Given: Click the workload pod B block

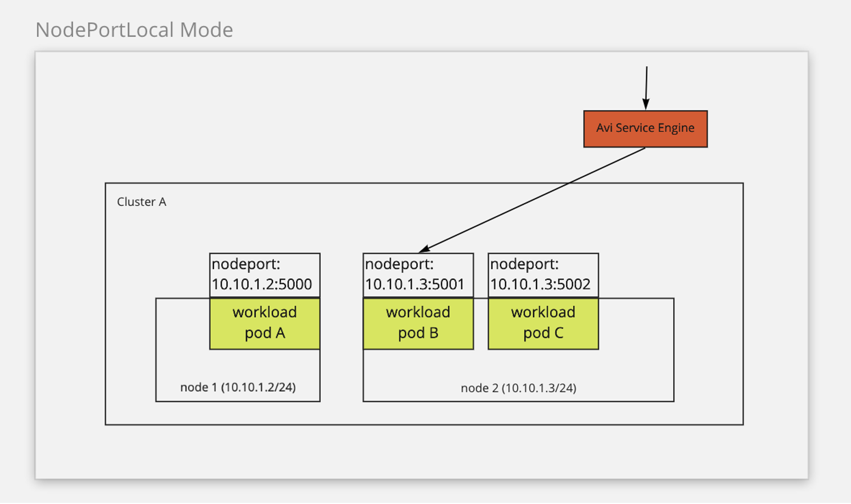Looking at the screenshot, I should pos(418,323).
